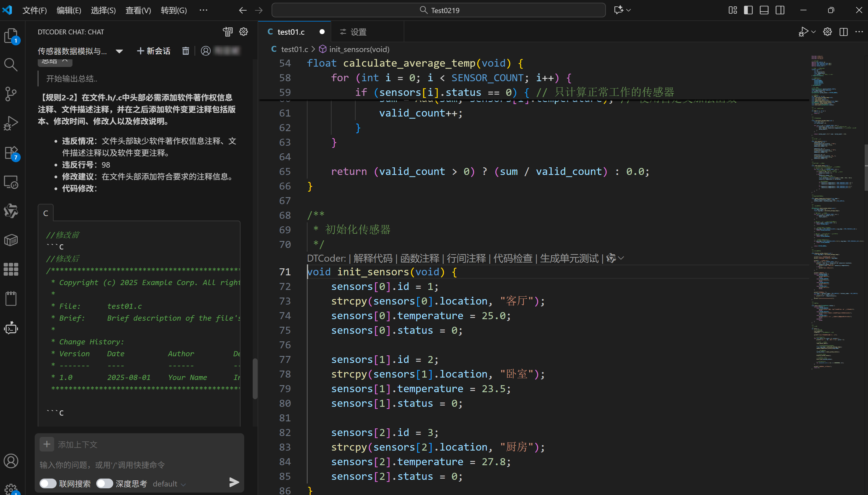Delete the current chat with the trash icon
The width and height of the screenshot is (868, 495).
pyautogui.click(x=185, y=51)
